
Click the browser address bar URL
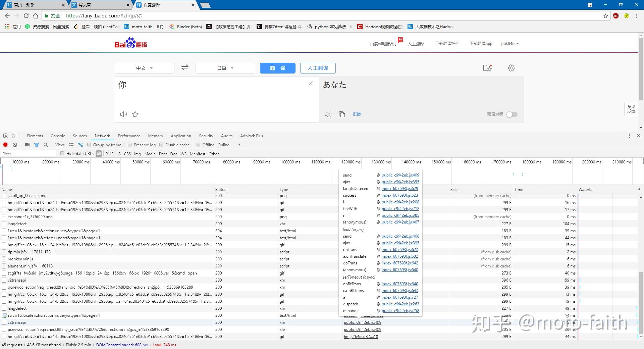click(104, 16)
